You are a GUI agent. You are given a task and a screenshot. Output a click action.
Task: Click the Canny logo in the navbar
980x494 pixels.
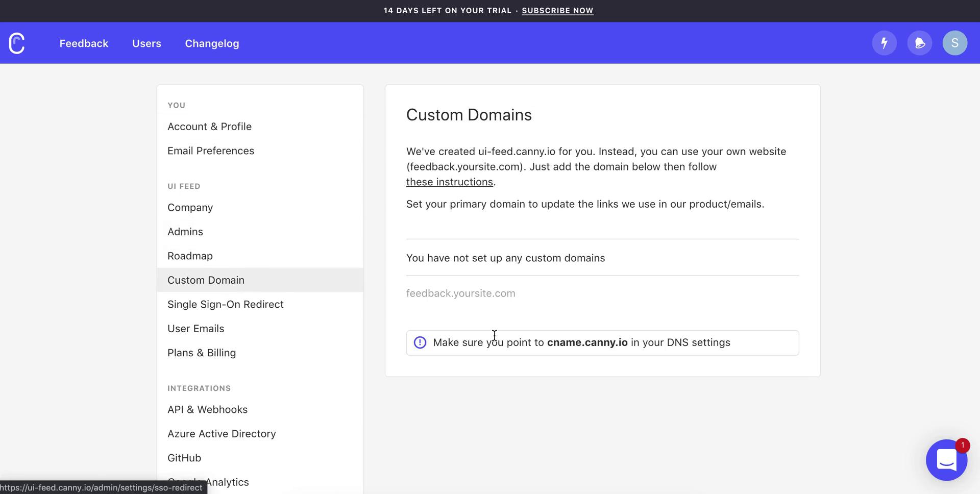(x=17, y=43)
